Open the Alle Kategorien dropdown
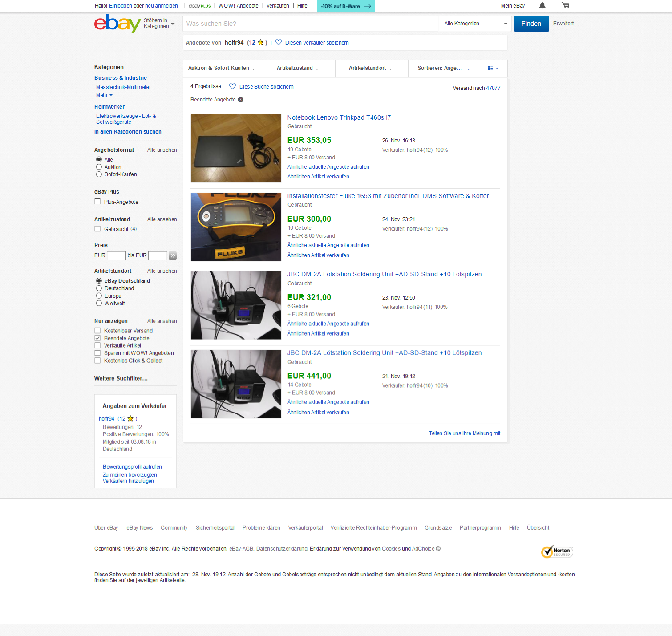The width and height of the screenshot is (672, 636). tap(476, 24)
